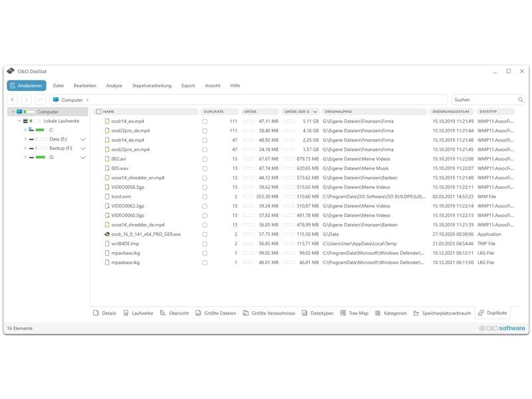Switch to the Tree Map tab

(354, 313)
